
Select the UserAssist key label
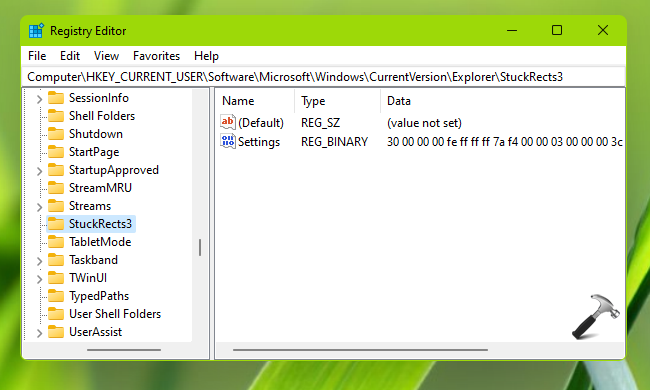[x=95, y=332]
